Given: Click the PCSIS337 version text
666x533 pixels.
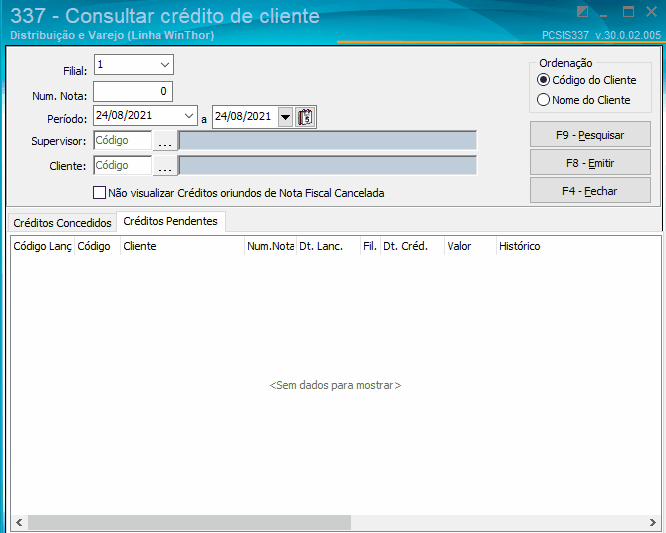Looking at the screenshot, I should coord(601,35).
